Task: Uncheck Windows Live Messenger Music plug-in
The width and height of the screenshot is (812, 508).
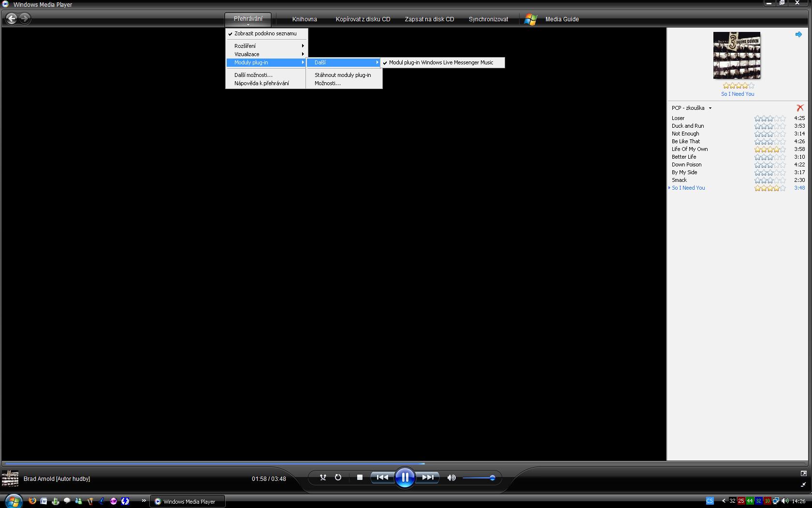Action: (443, 62)
